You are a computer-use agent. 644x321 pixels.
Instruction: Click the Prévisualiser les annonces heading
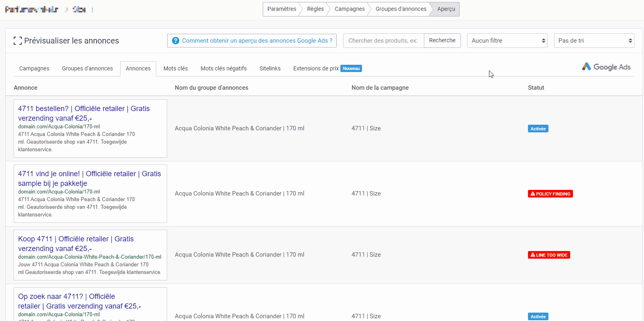pos(72,41)
